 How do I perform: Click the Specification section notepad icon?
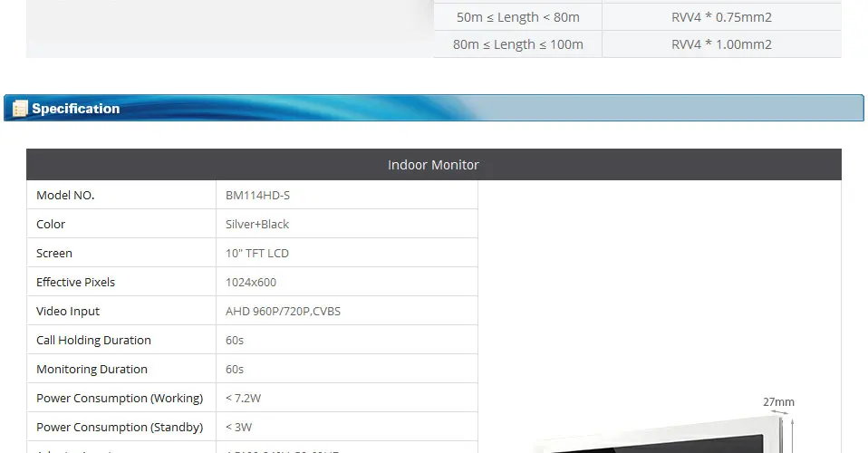20,109
